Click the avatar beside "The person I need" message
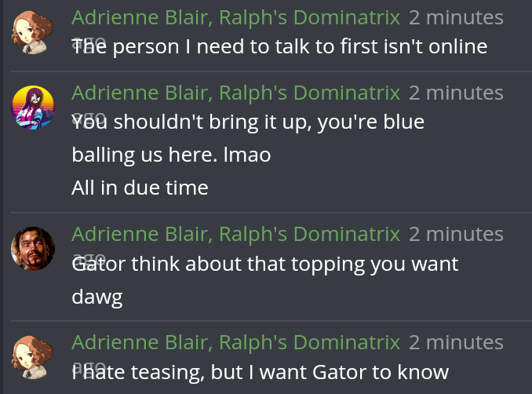The width and height of the screenshot is (532, 394). click(33, 31)
